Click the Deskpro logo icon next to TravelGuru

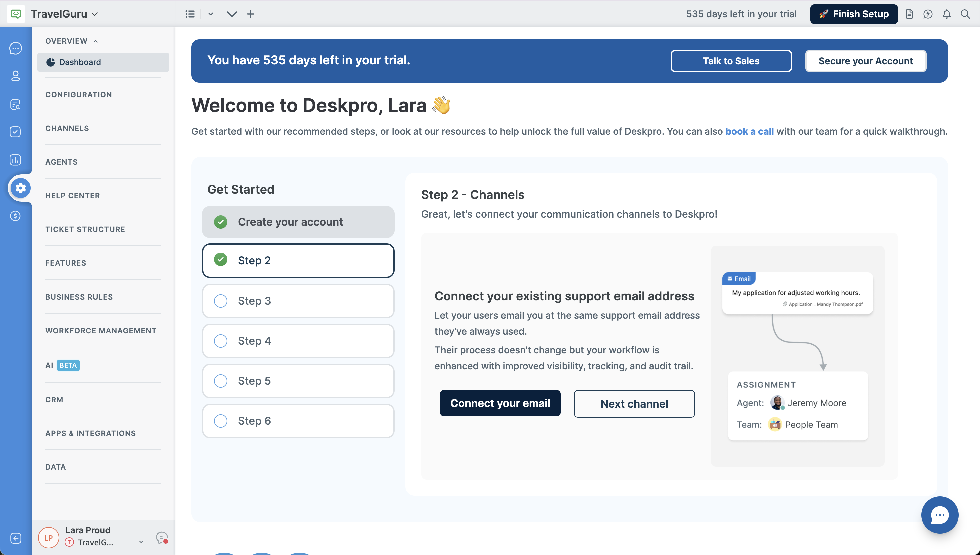[16, 14]
